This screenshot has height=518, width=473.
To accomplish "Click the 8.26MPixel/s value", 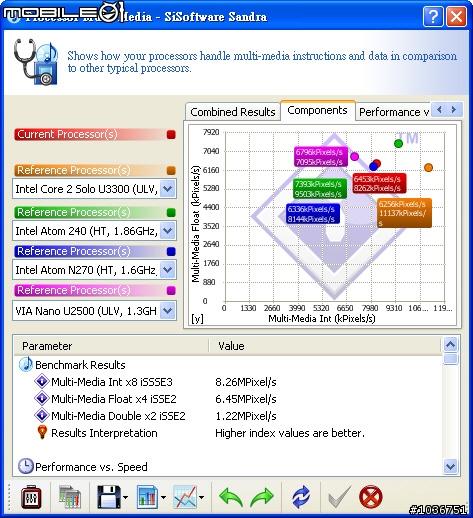I will pos(246,382).
